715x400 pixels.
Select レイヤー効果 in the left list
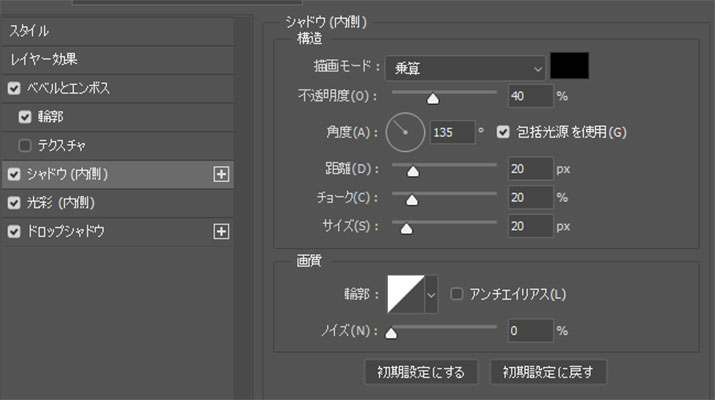(x=44, y=59)
